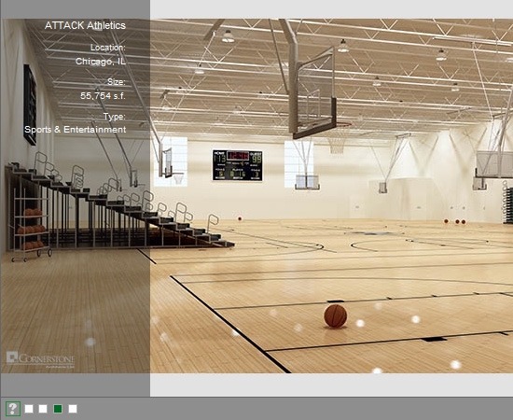Select the second white slide indicator square

tap(43, 409)
